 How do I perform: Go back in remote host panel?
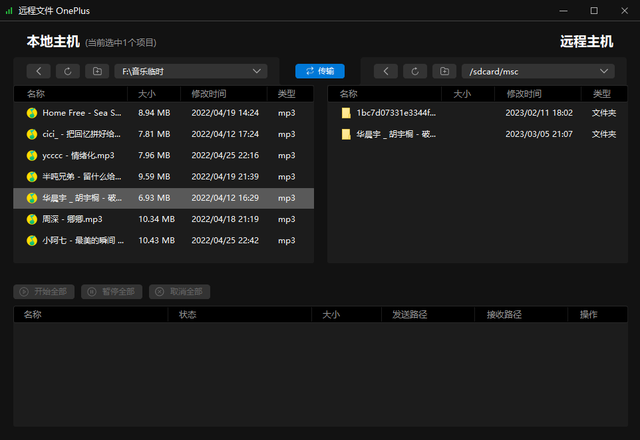[386, 71]
